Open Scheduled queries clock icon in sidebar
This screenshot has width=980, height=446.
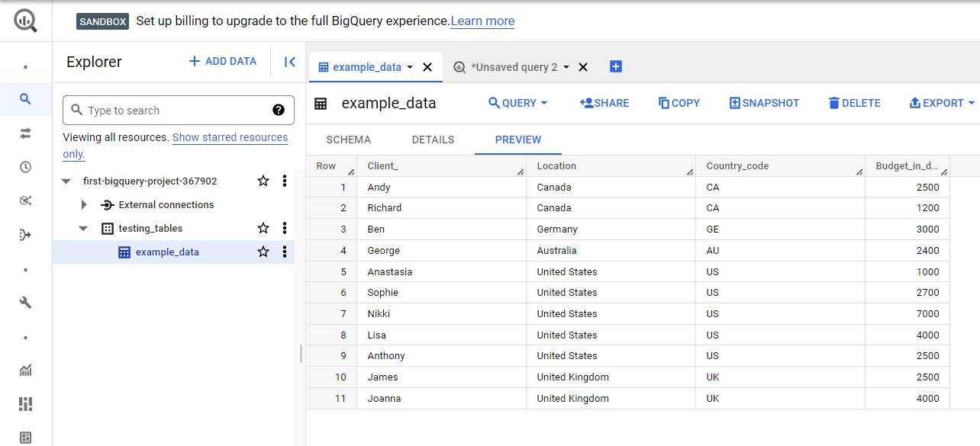click(25, 167)
